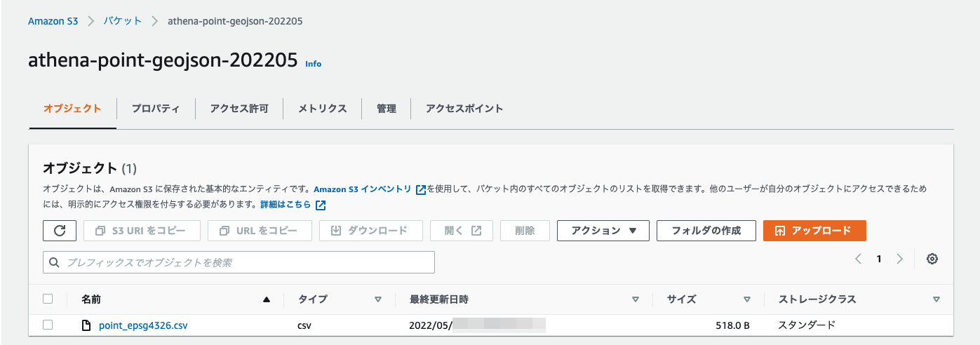Click Info link beside bucket name

tap(314, 64)
